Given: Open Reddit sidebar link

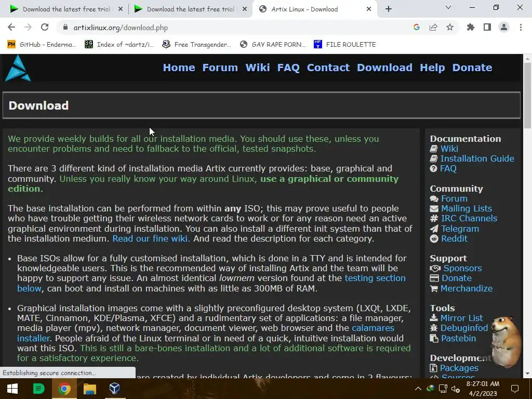Looking at the screenshot, I should [454, 238].
